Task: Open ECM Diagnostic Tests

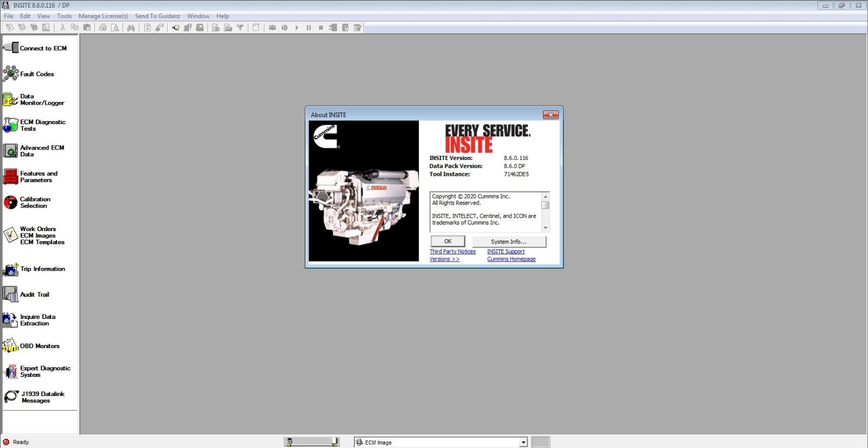Action: (35, 125)
